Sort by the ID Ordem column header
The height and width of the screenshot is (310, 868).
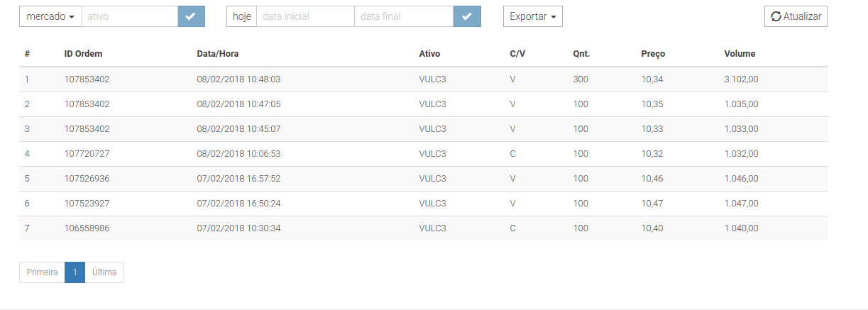point(84,54)
